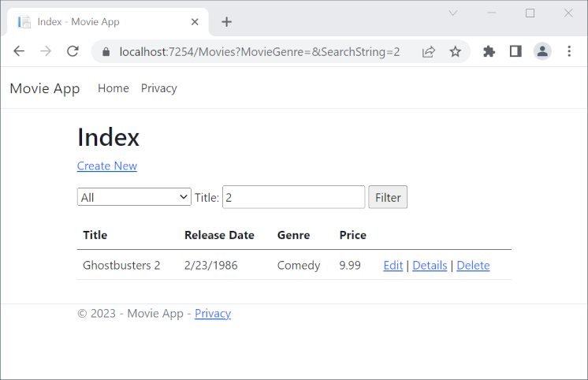
Task: Click the Index page heading
Action: pos(108,137)
